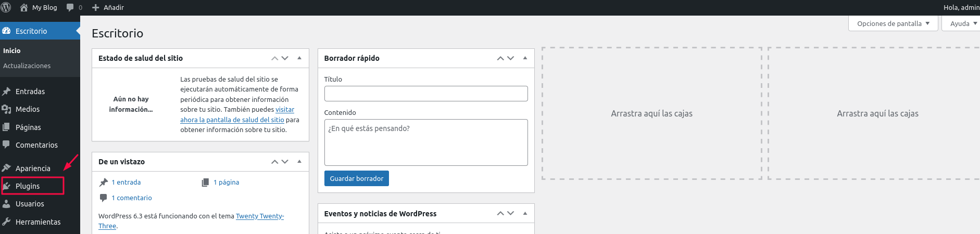Screen dimensions: 980x234
Task: Open My Blog site home icon
Action: coord(24,7)
